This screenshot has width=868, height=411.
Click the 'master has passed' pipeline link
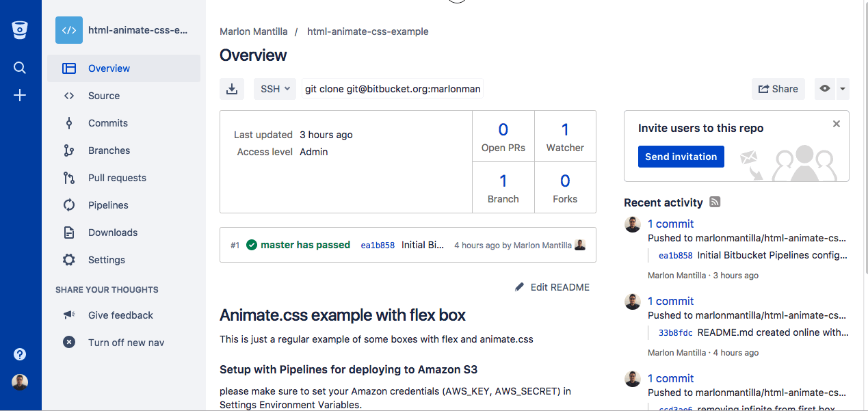(x=305, y=245)
